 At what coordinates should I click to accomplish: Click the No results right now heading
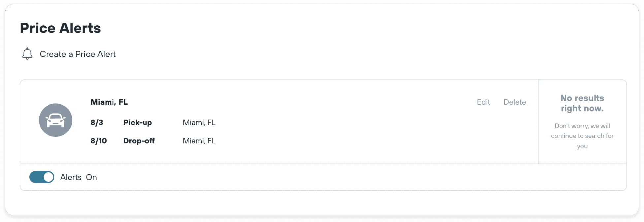point(582,103)
